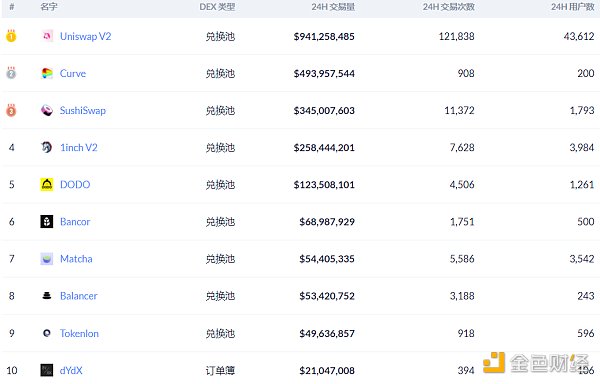600x384 pixels.
Task: Click the Matcha logo icon
Action: coord(47,259)
